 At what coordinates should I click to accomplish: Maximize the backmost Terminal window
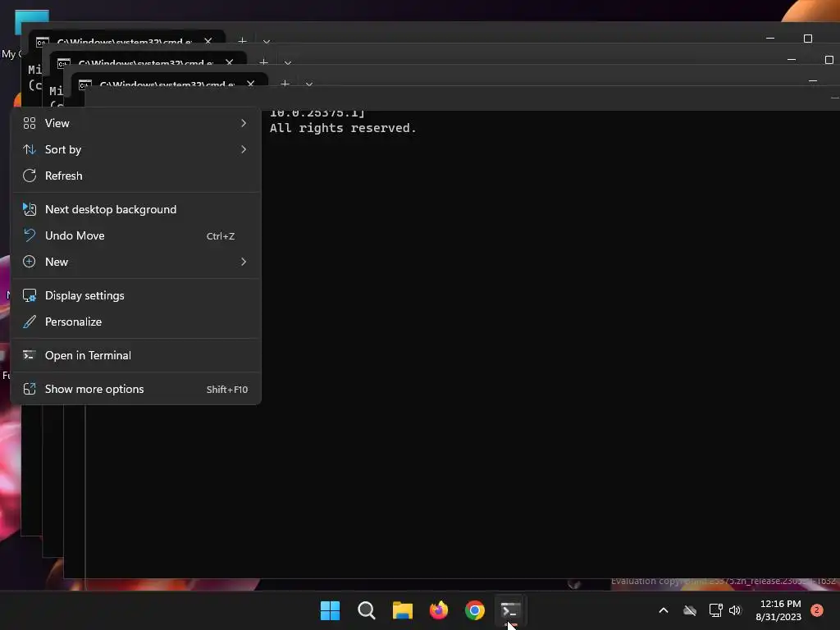click(808, 39)
